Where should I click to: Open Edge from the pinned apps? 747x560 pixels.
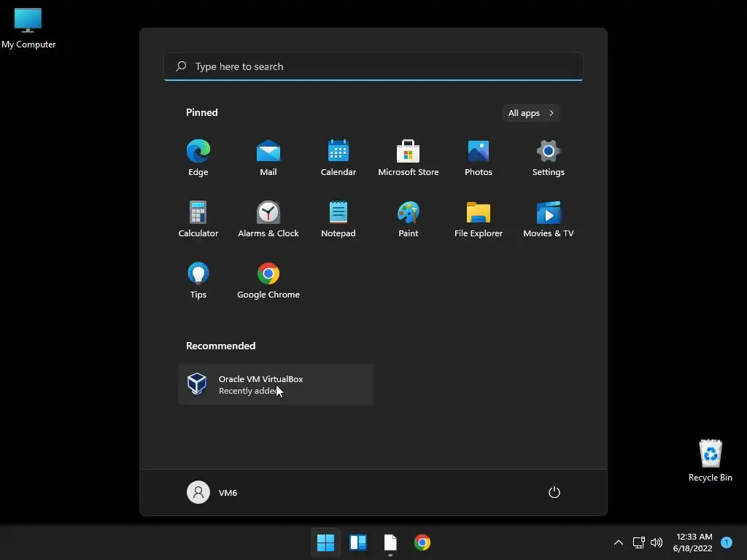(198, 157)
